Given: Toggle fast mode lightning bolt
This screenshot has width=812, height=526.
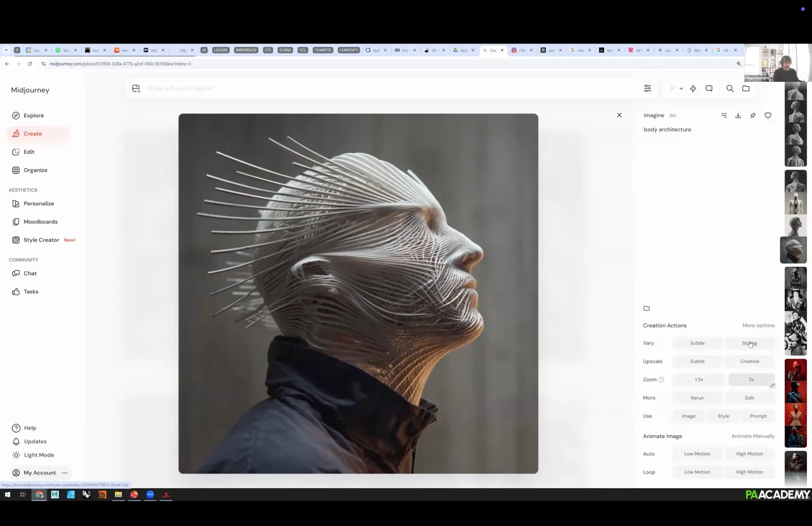Looking at the screenshot, I should click(x=693, y=89).
